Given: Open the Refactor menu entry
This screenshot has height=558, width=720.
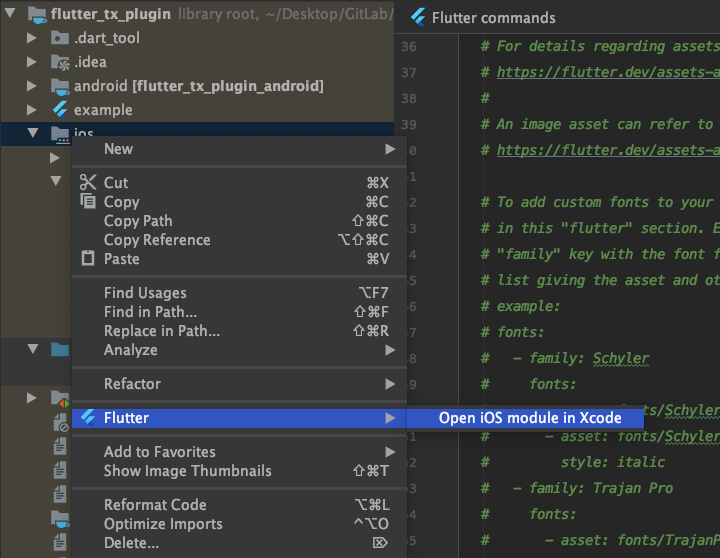Looking at the screenshot, I should pyautogui.click(x=239, y=384).
